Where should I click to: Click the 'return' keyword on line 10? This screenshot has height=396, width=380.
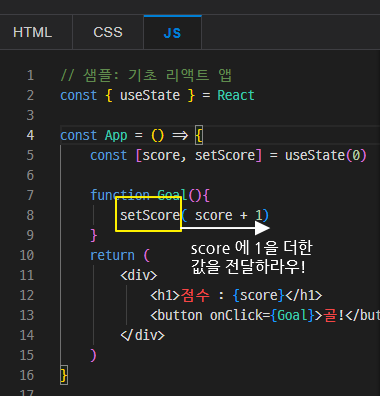coord(112,255)
